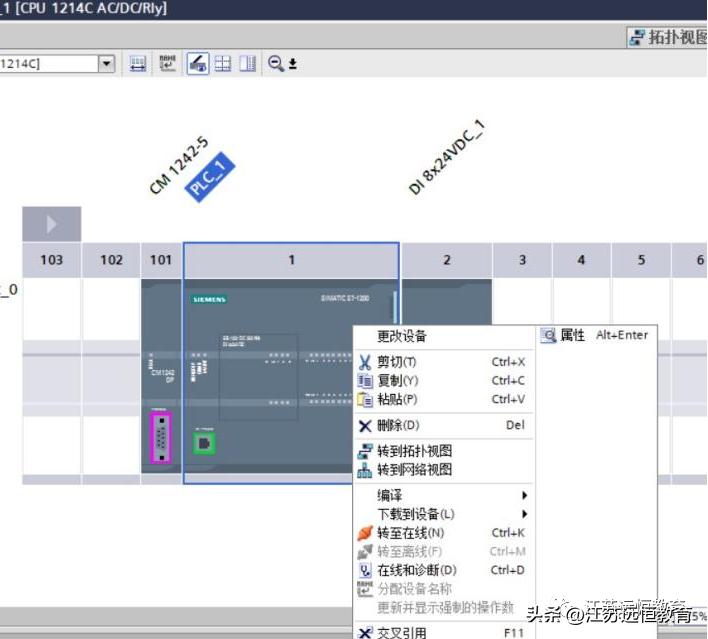Select the purple PROFIBUS DP port
Viewport: 708px width, 639px height.
click(x=161, y=438)
